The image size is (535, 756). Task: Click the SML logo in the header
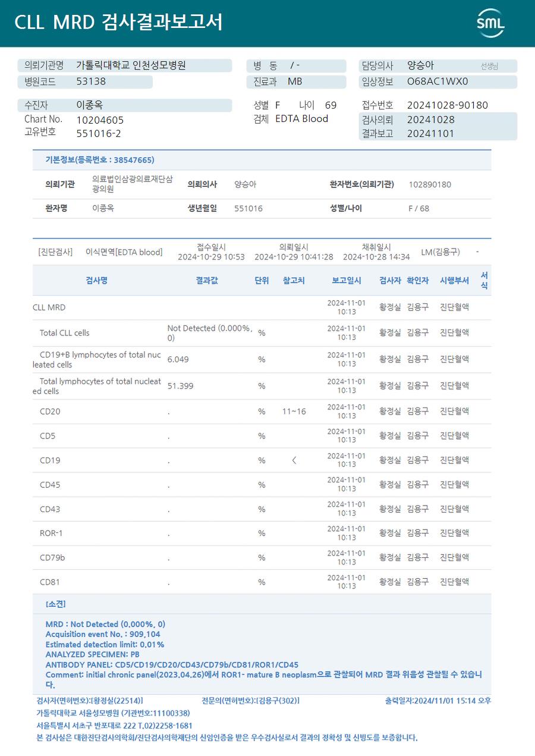point(490,23)
